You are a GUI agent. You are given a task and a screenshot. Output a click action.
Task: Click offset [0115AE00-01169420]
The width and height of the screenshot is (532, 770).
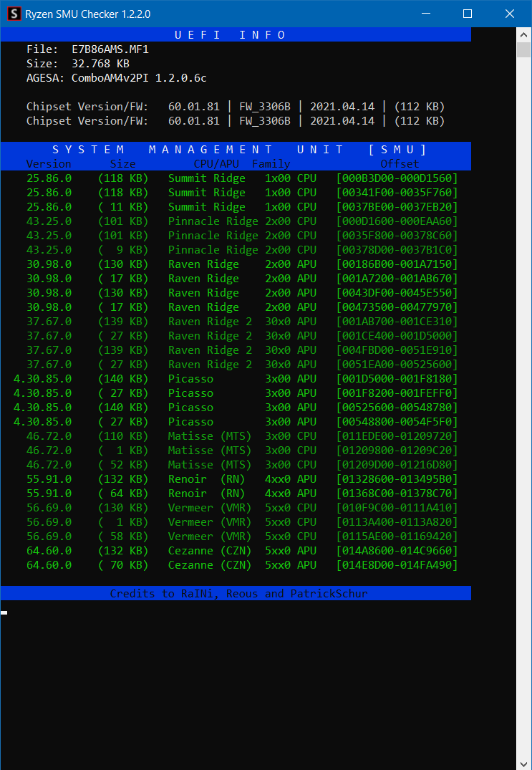click(397, 536)
